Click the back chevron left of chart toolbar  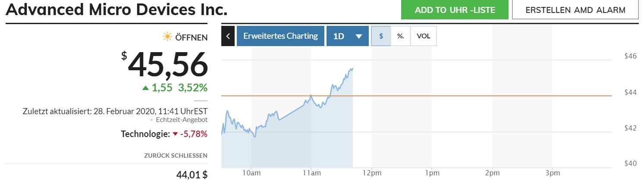[x=228, y=36]
